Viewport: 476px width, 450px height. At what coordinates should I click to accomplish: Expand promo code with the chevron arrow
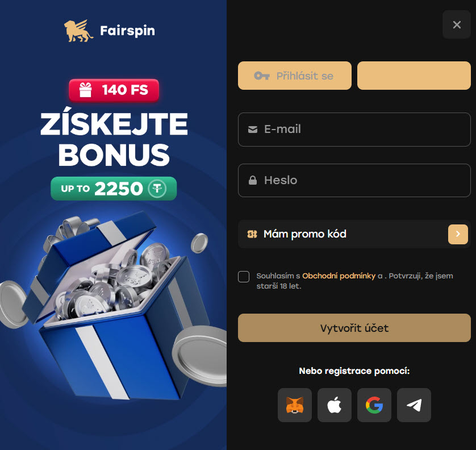click(458, 234)
